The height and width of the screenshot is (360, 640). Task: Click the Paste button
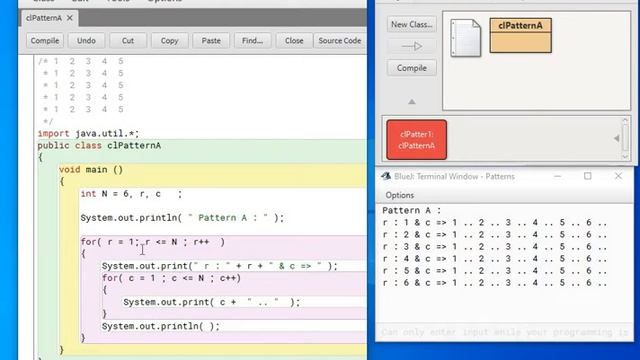[x=211, y=41]
